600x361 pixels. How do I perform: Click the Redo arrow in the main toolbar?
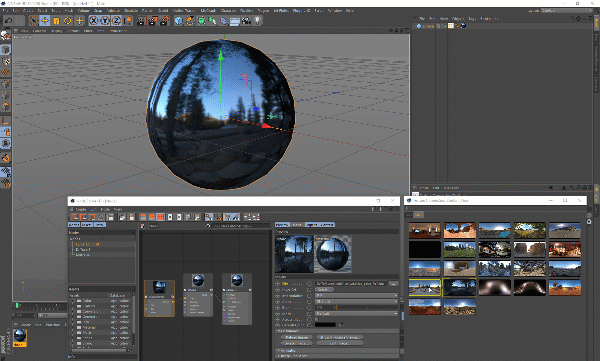[x=20, y=21]
